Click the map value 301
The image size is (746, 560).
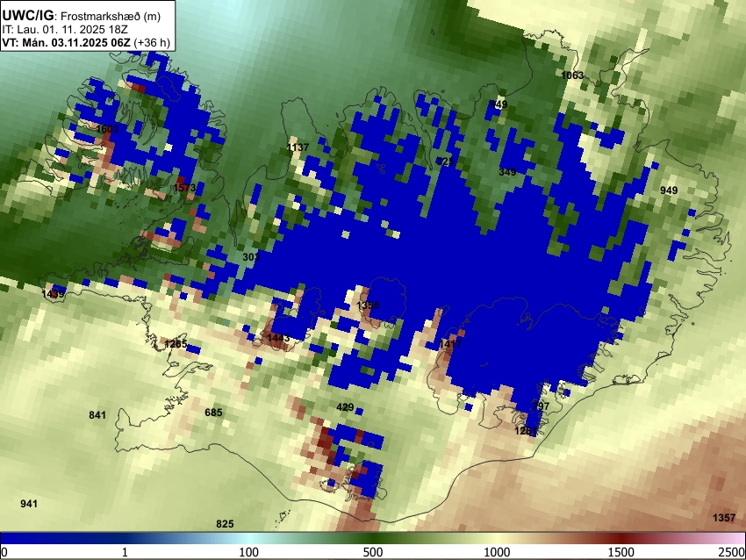point(251,257)
